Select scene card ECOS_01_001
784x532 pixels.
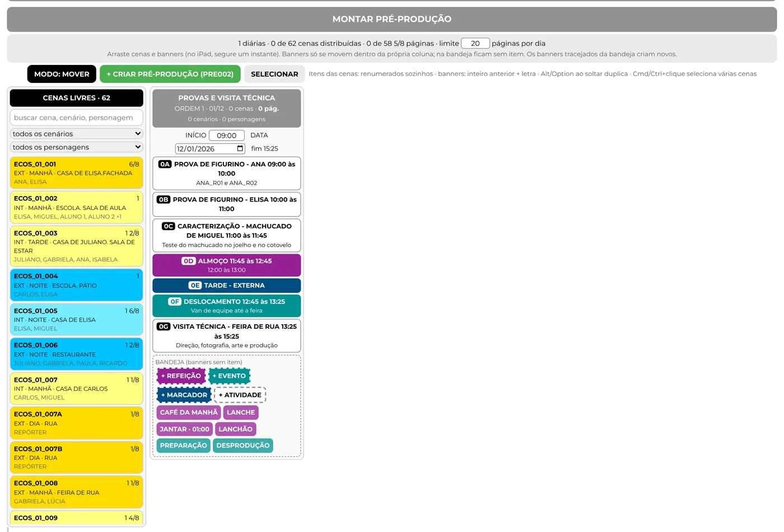pos(76,173)
